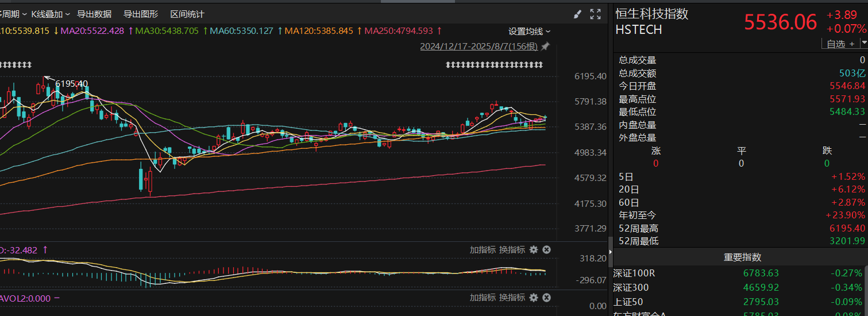Click the MA60:5350.127 average label

[241, 30]
